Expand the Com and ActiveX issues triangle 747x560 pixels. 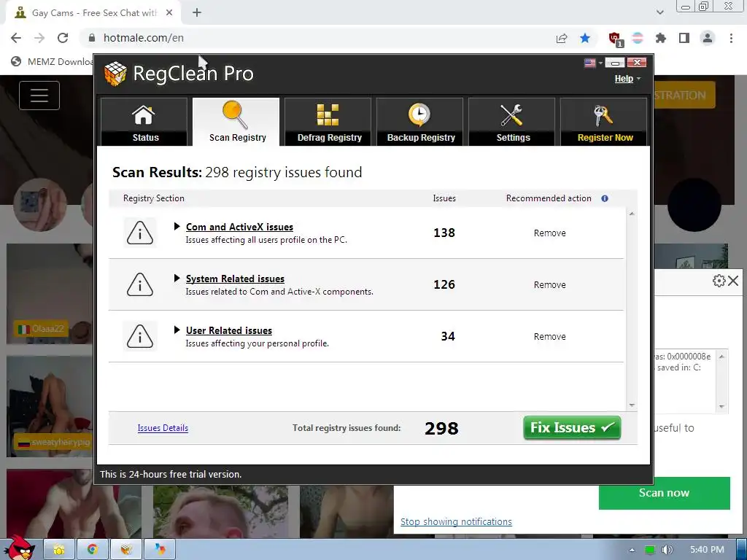click(177, 227)
